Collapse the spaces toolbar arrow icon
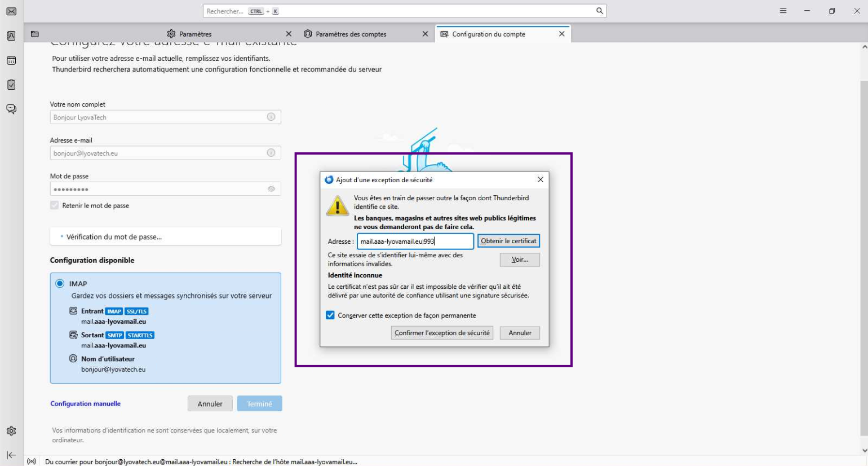The width and height of the screenshot is (868, 466). pos(11,455)
